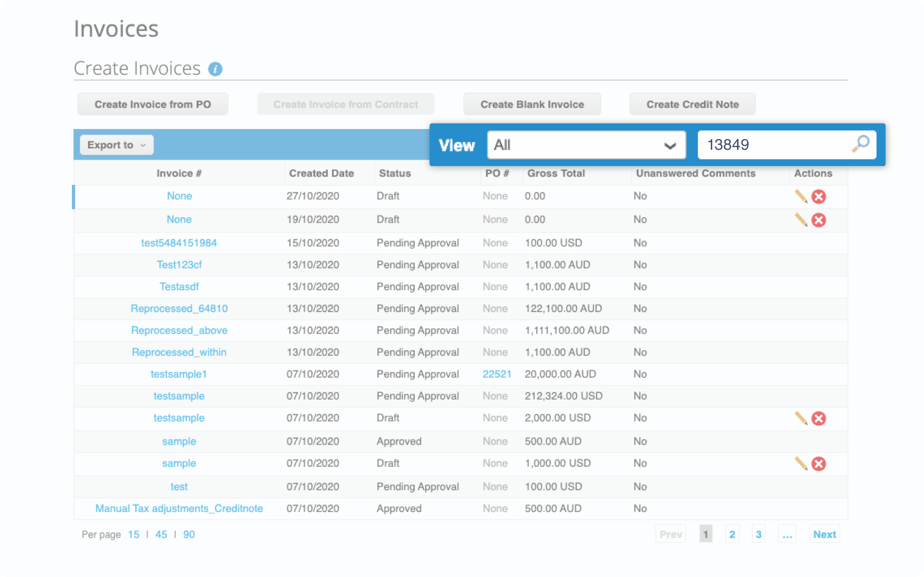The image size is (924, 577).
Task: Set per page to 90
Action: click(x=189, y=534)
